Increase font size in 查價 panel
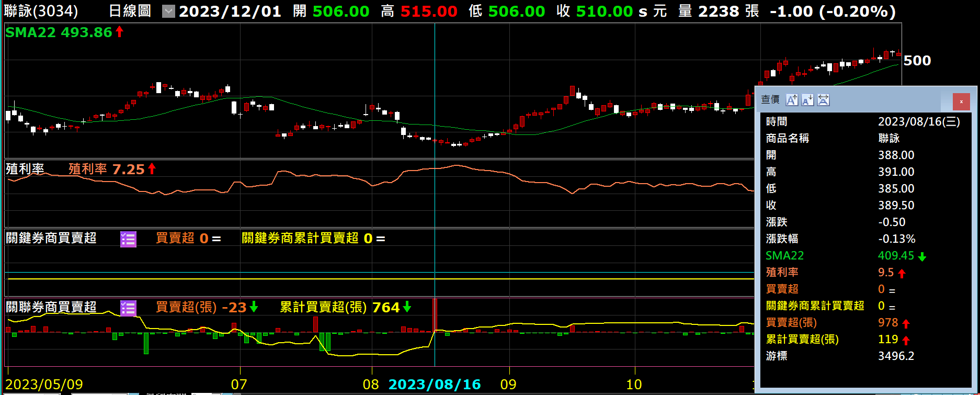This screenshot has width=980, height=395. tap(792, 100)
